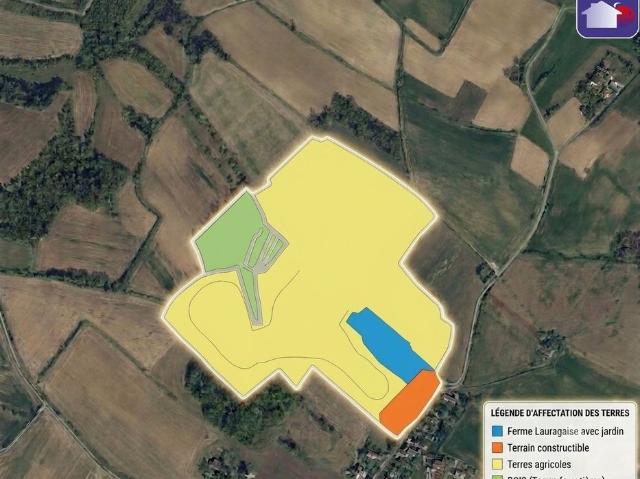640x479 pixels.
Task: Click the 'Ferme Lauragaise avec jardin' legend label
Action: tap(565, 431)
